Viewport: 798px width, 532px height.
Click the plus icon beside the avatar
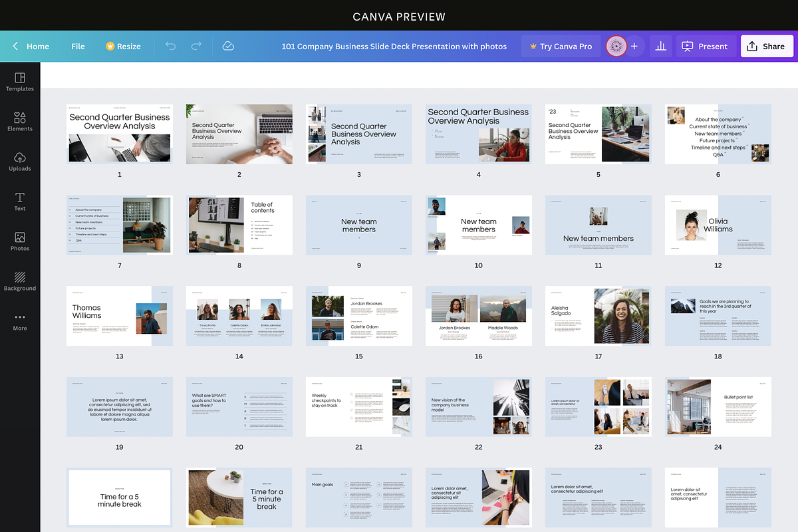pos(634,46)
